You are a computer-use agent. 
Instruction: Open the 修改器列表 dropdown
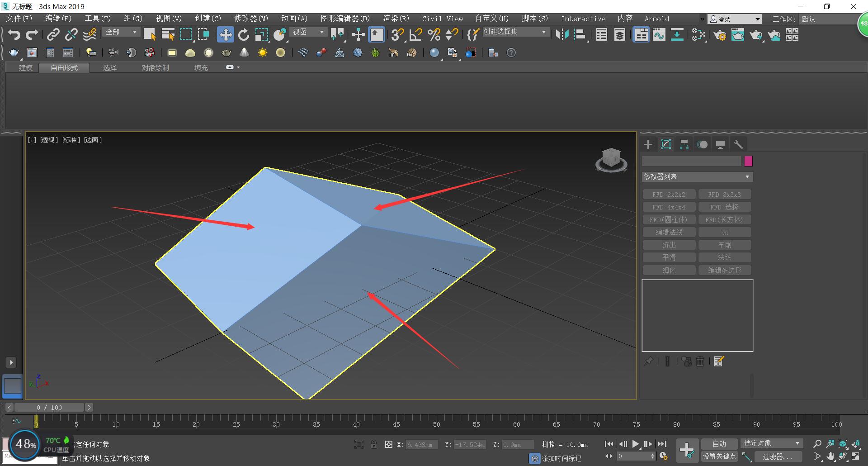(697, 177)
